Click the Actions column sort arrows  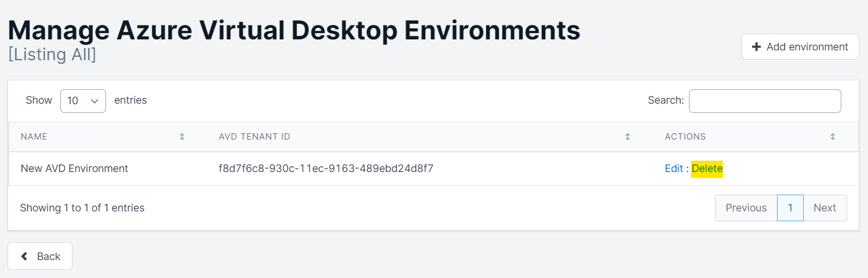833,137
